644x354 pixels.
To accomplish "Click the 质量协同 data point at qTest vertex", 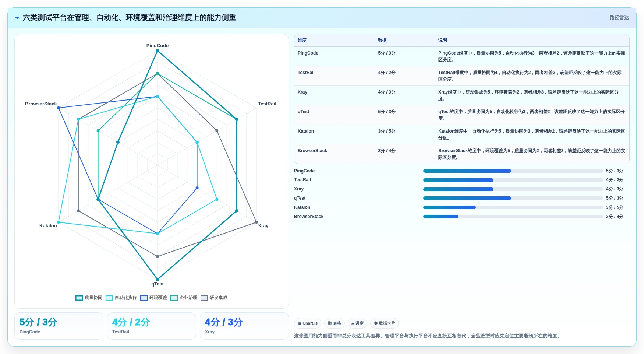I will click(158, 279).
